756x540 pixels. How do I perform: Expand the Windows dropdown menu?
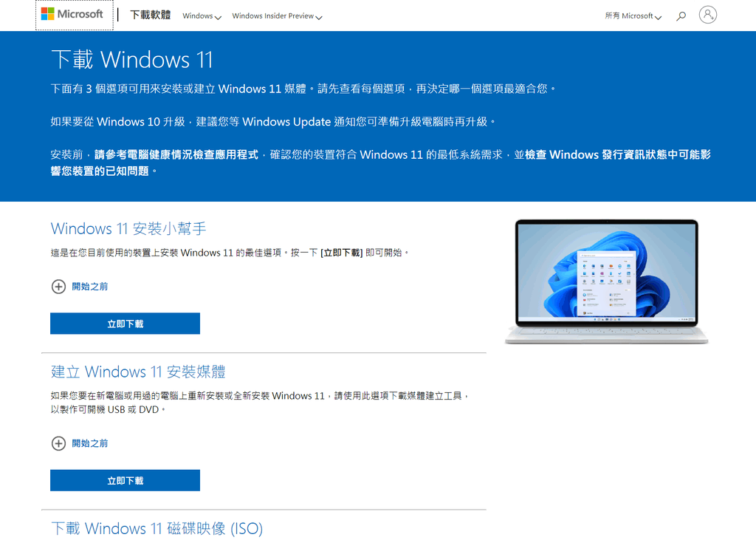click(202, 16)
